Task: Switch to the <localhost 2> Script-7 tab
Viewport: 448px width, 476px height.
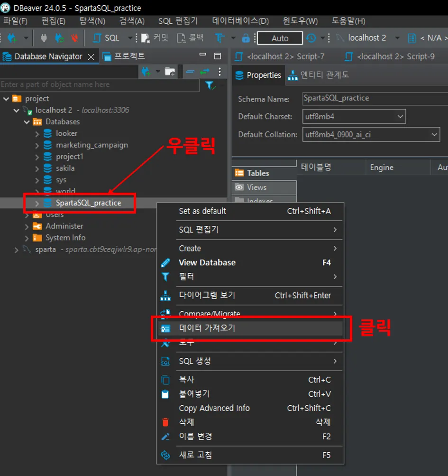Action: click(x=280, y=56)
